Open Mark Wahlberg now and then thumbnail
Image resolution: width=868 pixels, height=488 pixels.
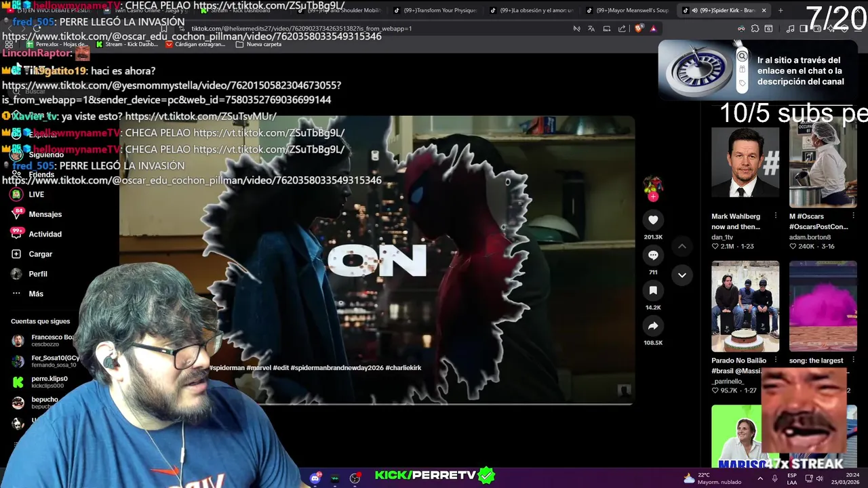coord(745,163)
